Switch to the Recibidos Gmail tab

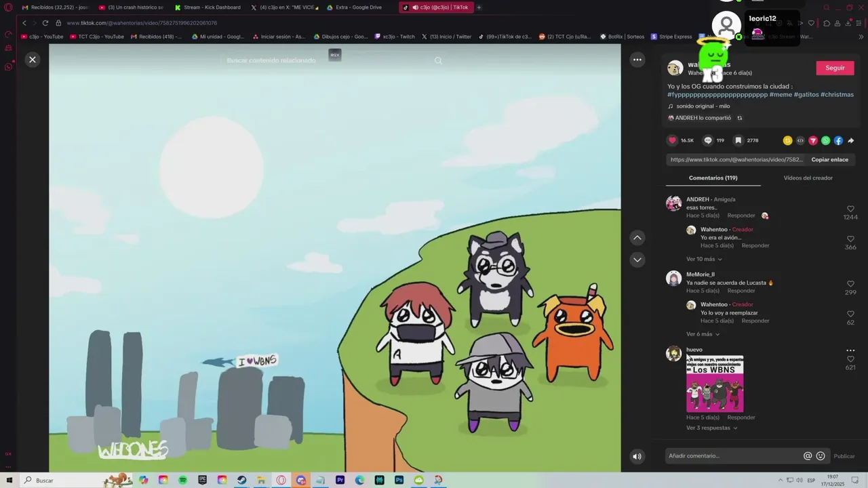pyautogui.click(x=54, y=7)
